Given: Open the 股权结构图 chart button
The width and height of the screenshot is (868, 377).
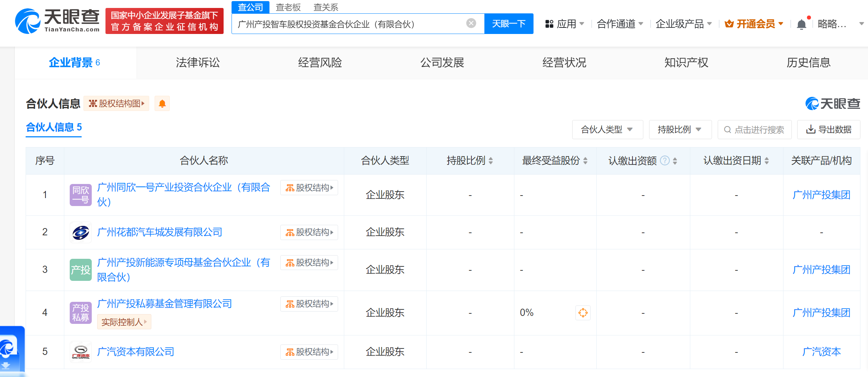Looking at the screenshot, I should tap(116, 104).
